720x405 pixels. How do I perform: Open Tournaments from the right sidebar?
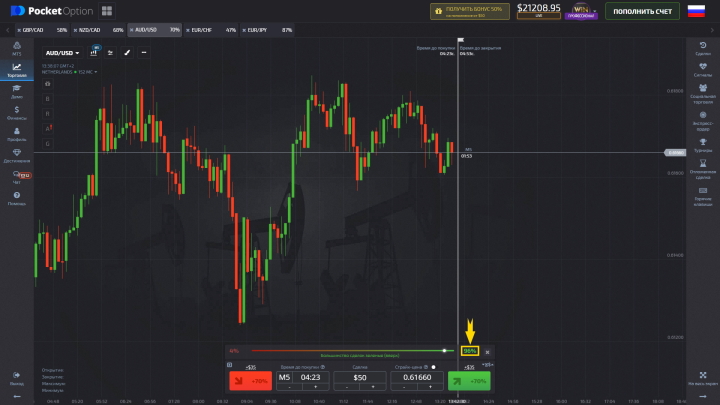coord(703,146)
